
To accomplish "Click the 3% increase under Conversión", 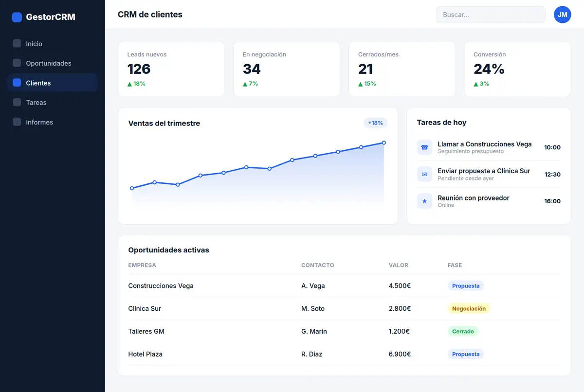I will point(481,84).
